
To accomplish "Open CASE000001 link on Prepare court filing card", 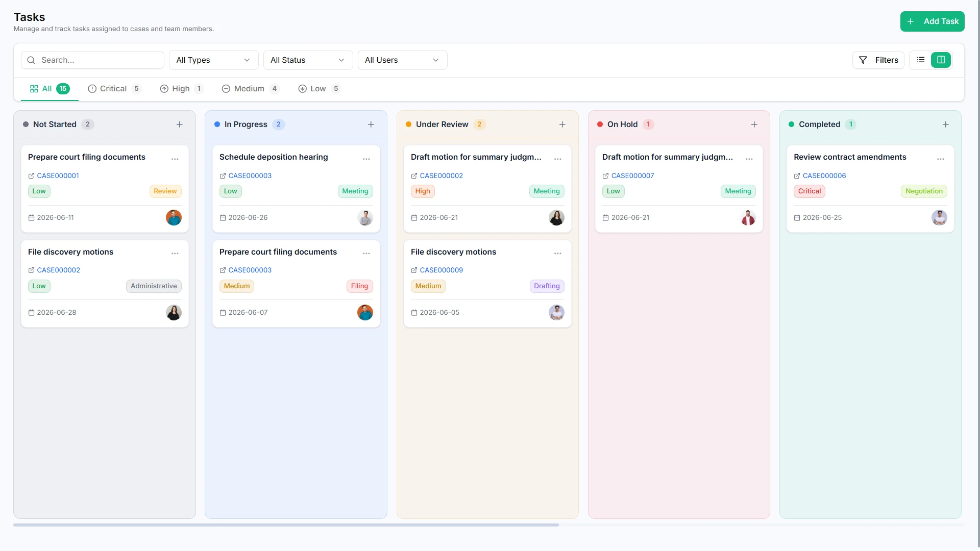I will (x=58, y=176).
